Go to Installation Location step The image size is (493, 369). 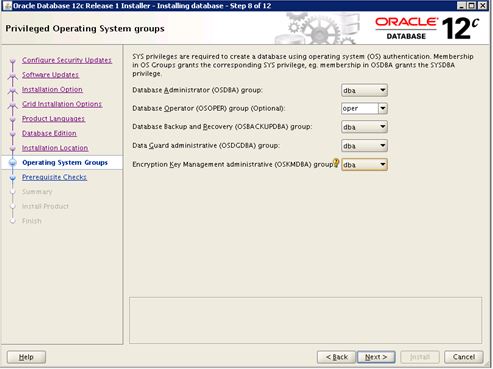[x=55, y=148]
